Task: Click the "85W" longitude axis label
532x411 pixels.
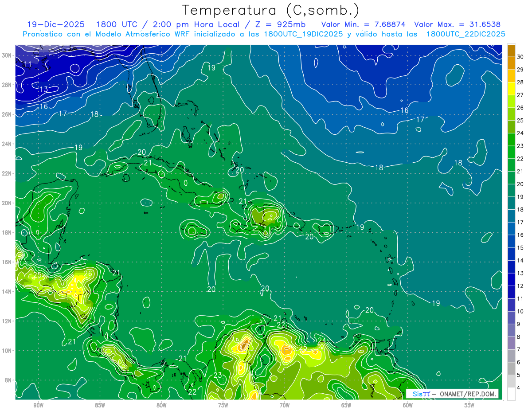Action: click(100, 405)
